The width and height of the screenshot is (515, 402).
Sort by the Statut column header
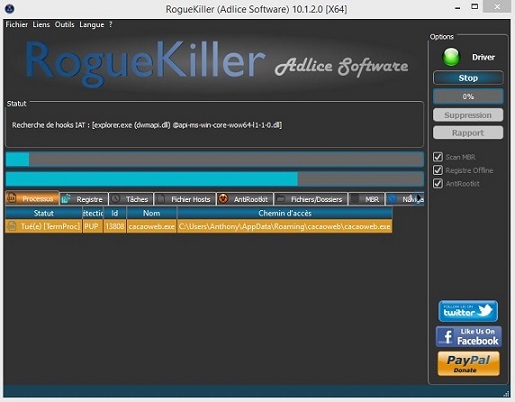(x=44, y=213)
